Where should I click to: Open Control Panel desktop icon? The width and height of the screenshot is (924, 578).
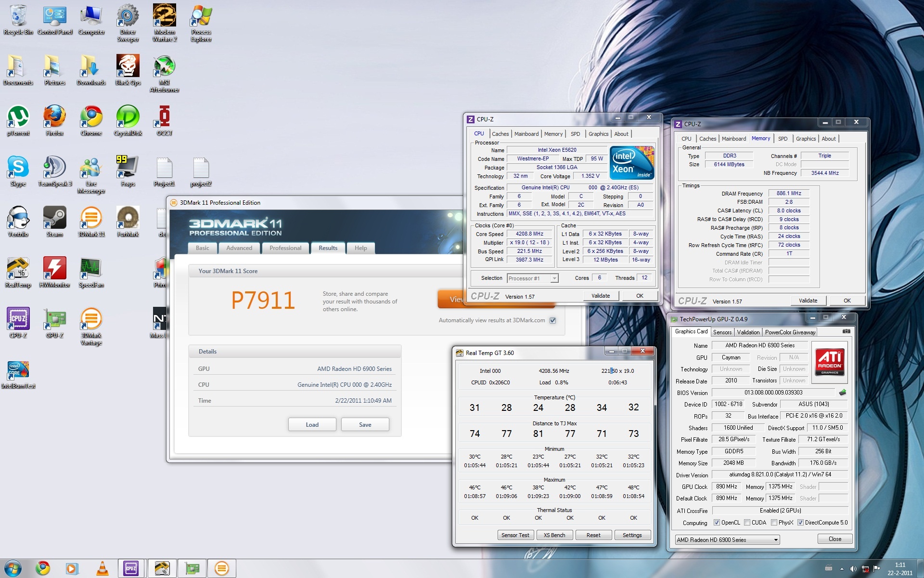(x=55, y=19)
